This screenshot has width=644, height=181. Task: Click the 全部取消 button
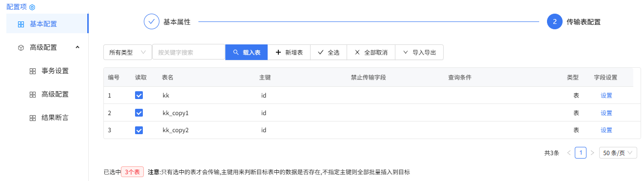[x=371, y=52]
